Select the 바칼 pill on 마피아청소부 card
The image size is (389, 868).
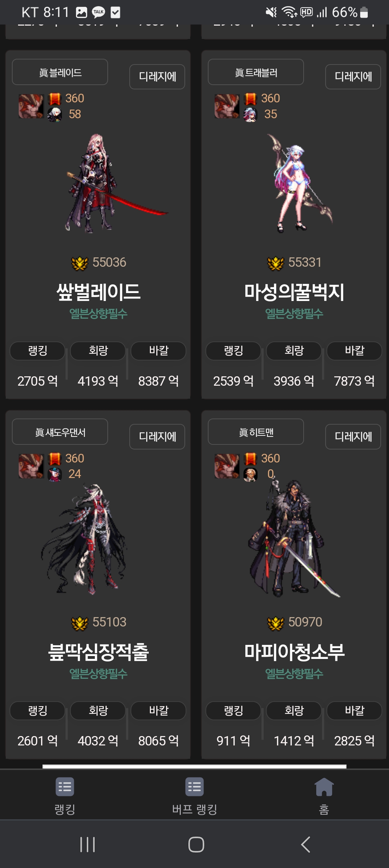[x=354, y=710]
